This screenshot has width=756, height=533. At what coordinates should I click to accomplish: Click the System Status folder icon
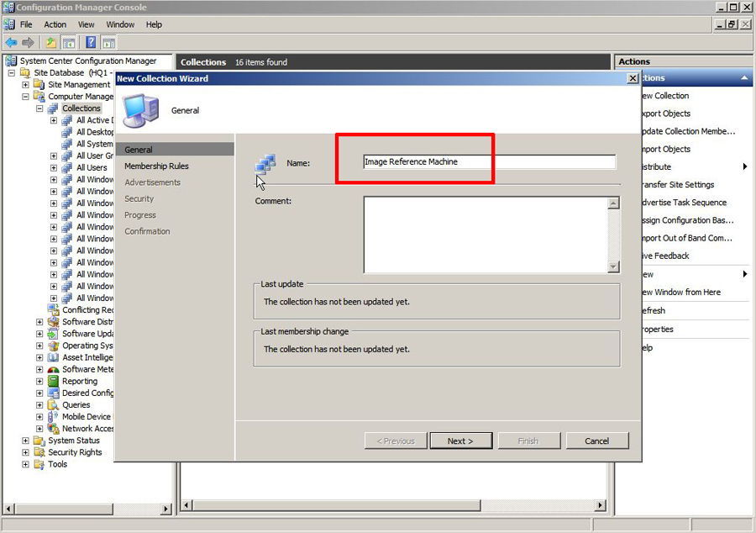[39, 441]
